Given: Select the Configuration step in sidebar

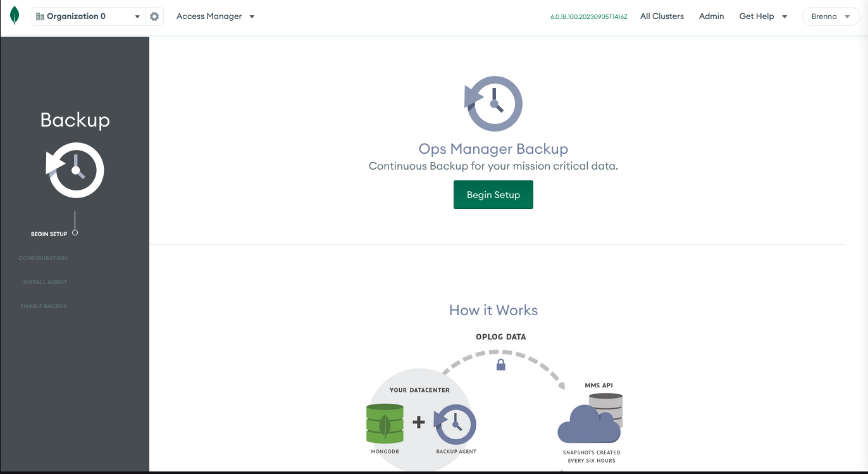Looking at the screenshot, I should (x=42, y=258).
